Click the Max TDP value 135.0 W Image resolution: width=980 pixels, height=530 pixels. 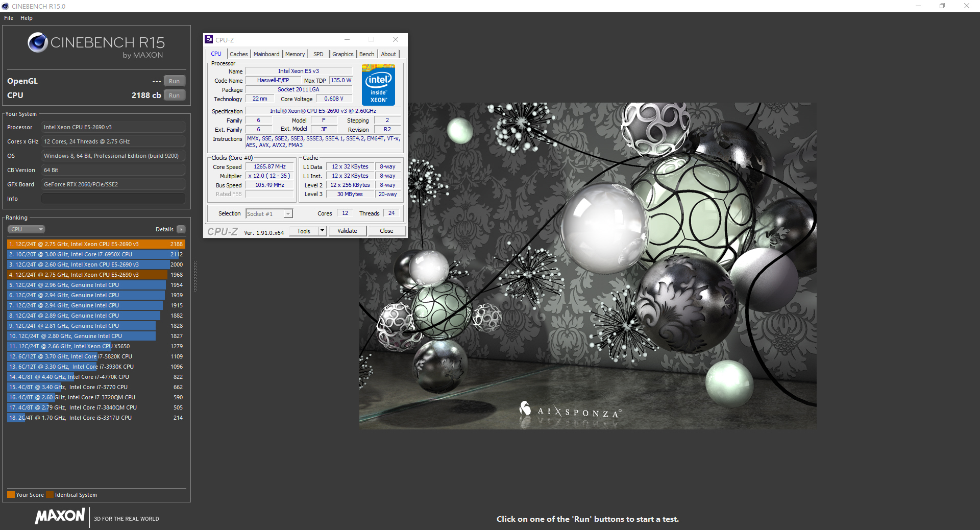[341, 81]
